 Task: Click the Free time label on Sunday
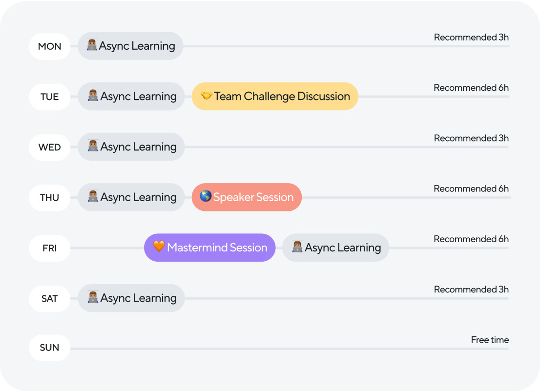(490, 340)
